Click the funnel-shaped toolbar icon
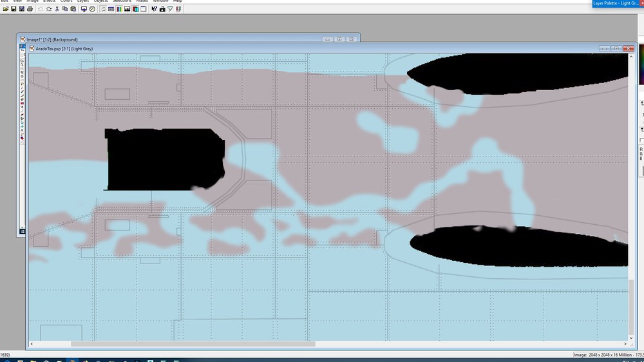Image resolution: width=644 pixels, height=362 pixels. click(x=171, y=9)
